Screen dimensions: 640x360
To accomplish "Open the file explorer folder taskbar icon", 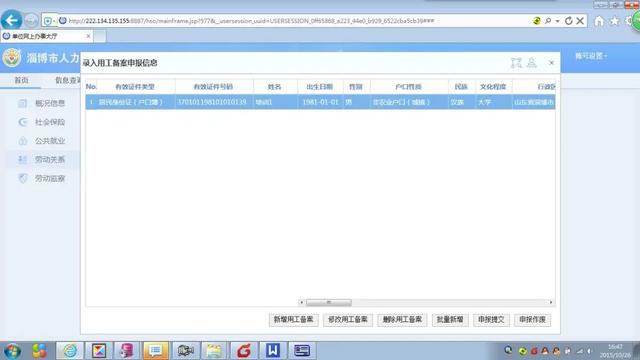I will click(x=214, y=351).
